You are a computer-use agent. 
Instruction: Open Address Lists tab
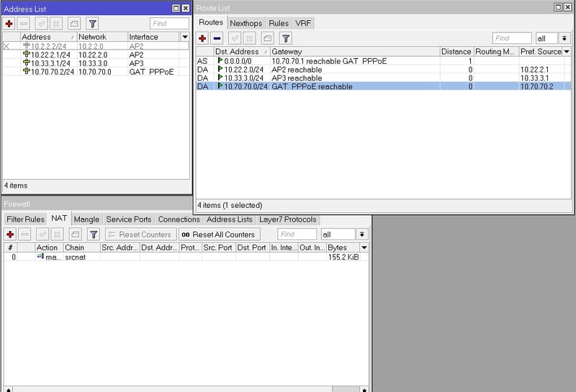coord(229,219)
